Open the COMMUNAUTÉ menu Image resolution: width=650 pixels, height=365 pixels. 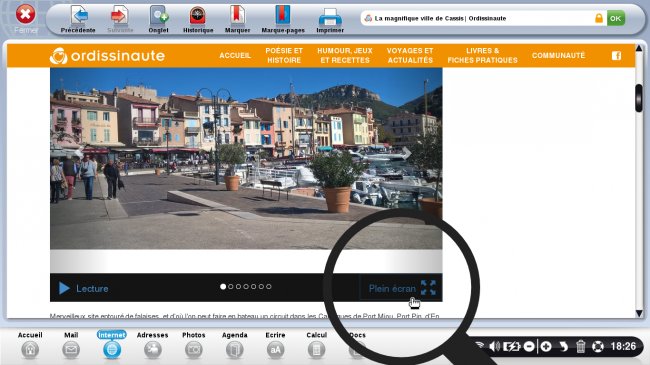coord(558,55)
